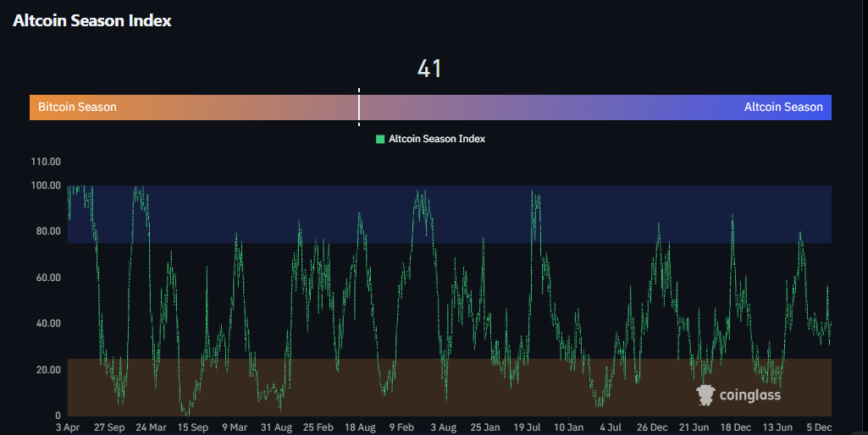Click the 18 Aug date label
This screenshot has height=435, width=868.
click(x=360, y=427)
